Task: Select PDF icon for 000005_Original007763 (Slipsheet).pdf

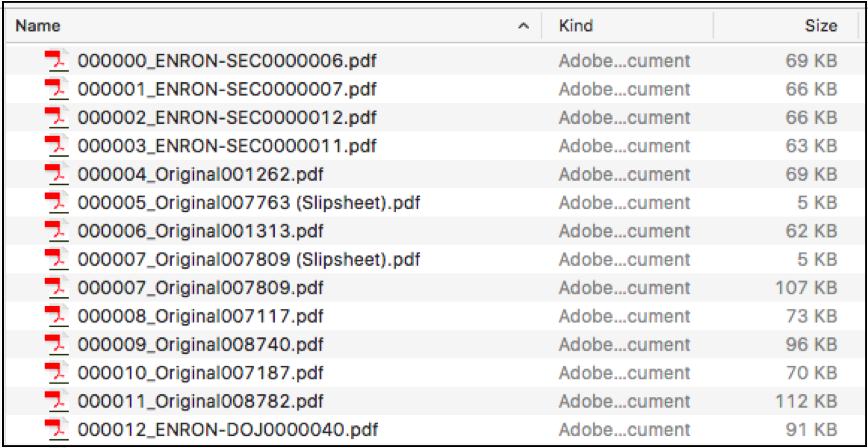Action: point(56,203)
